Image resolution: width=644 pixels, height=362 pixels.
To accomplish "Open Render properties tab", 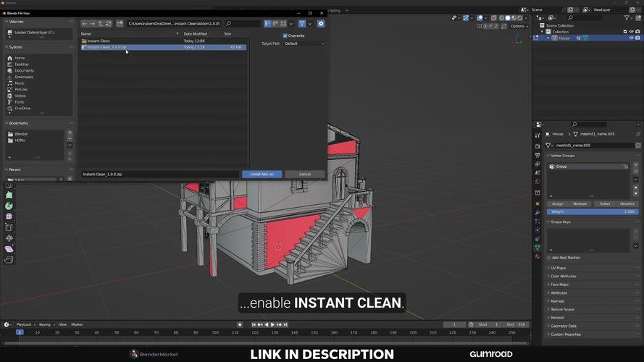I will (538, 146).
